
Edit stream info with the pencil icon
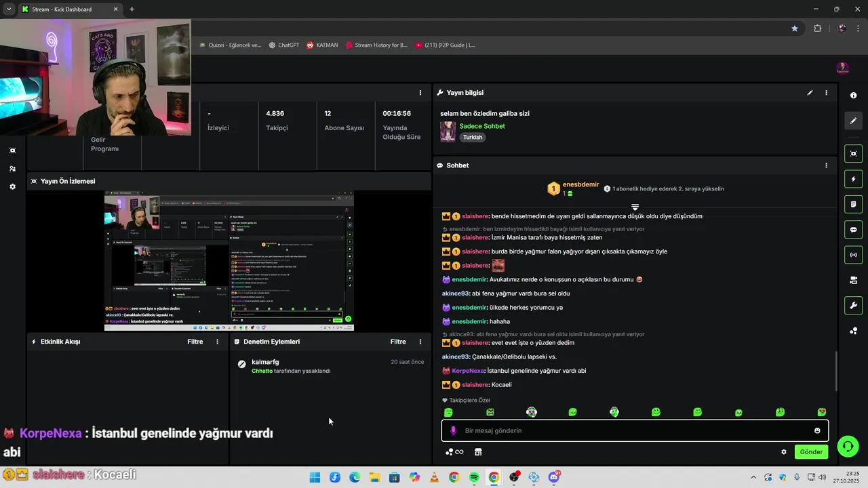coord(810,93)
